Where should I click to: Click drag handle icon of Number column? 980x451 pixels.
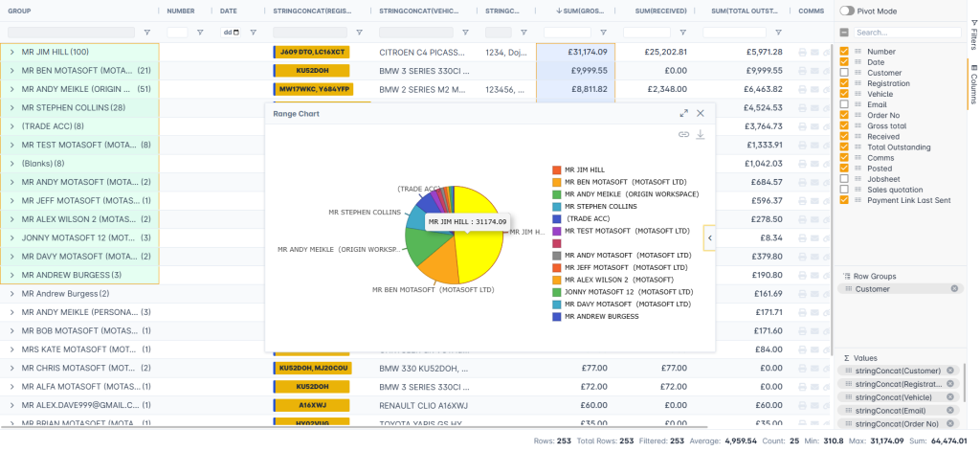point(858,52)
